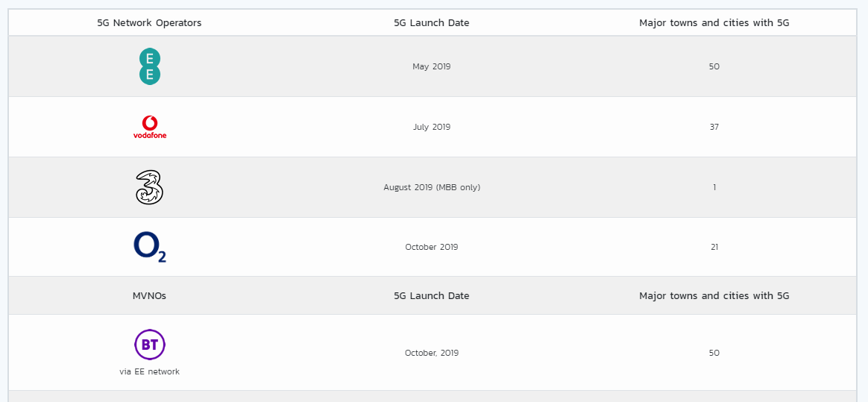Select 'October 2019' date for O2

pos(432,247)
